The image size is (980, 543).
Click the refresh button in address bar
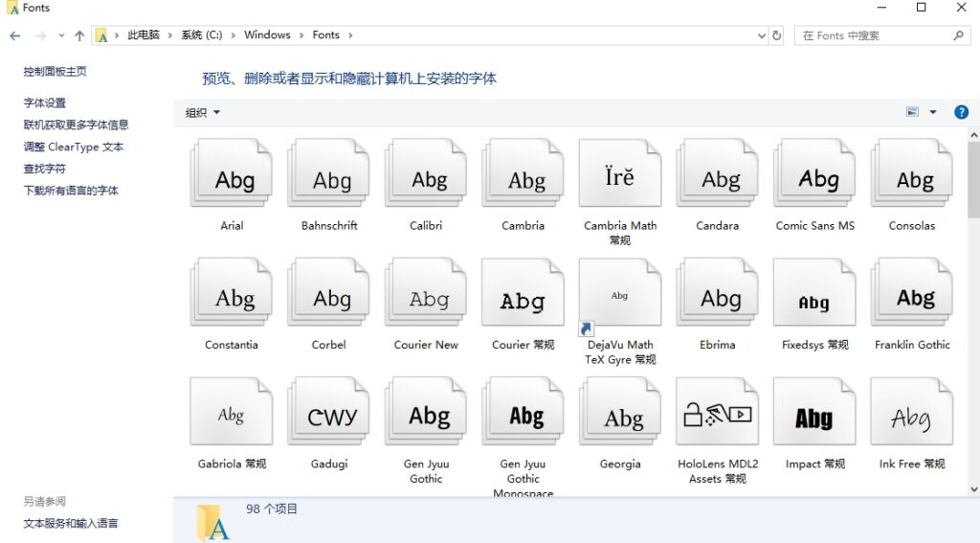pos(777,35)
